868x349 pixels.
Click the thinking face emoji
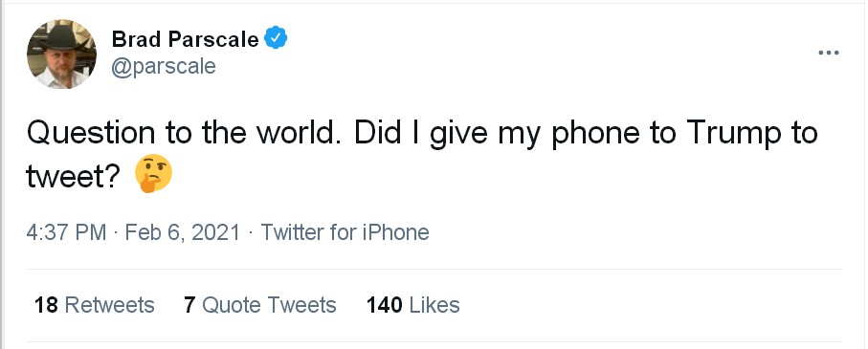(154, 173)
